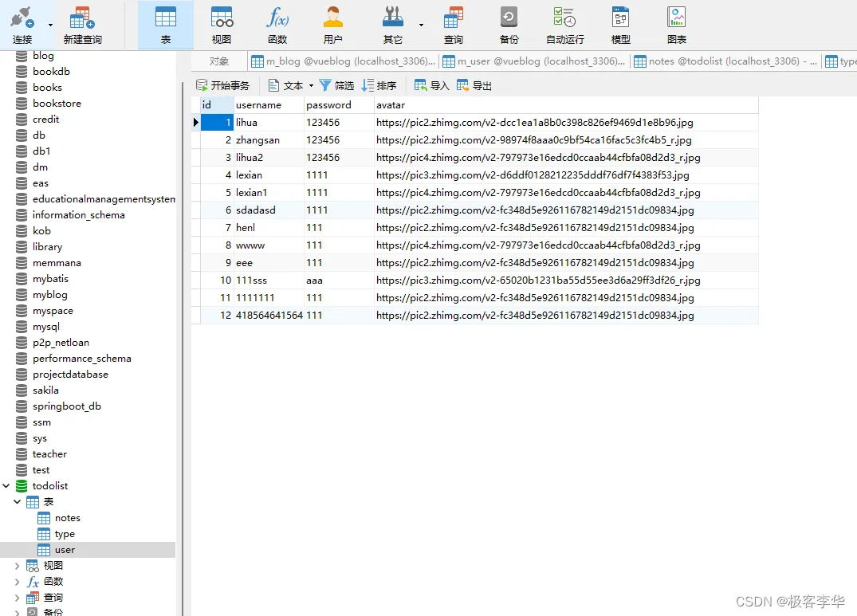Select the eas database icon
857x616 pixels.
[x=22, y=183]
